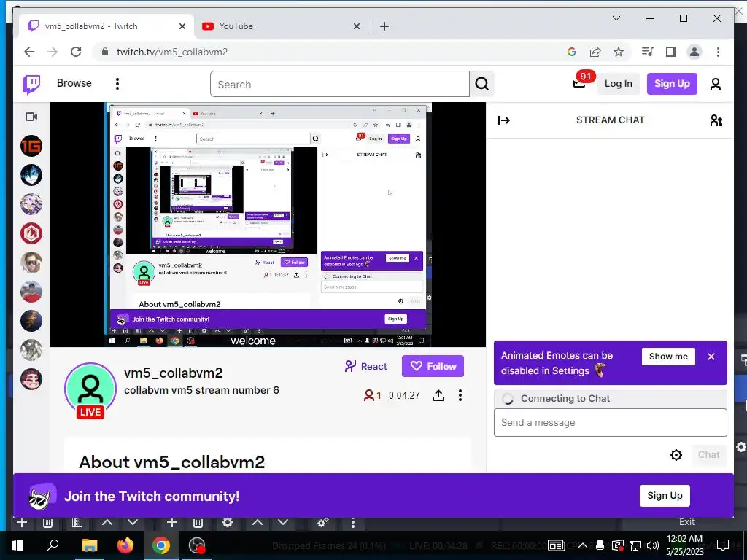
Task: Open the user profile icon menu
Action: pyautogui.click(x=715, y=85)
